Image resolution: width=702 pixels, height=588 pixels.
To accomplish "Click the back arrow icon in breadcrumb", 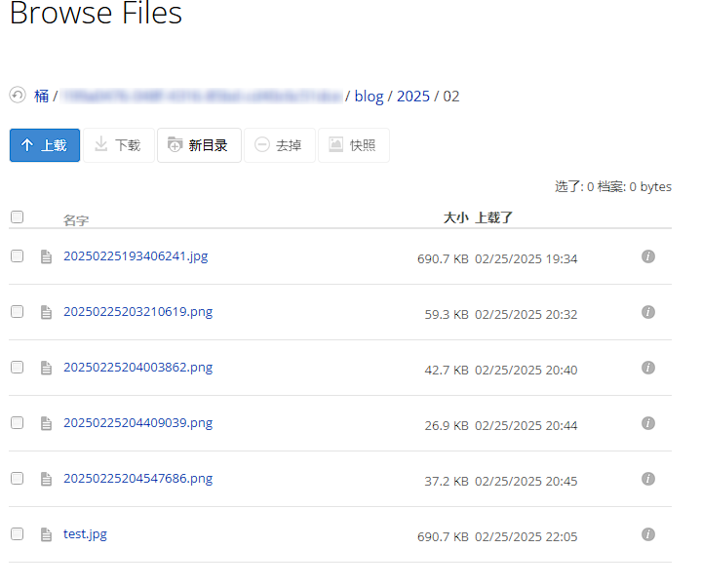I will tap(18, 96).
